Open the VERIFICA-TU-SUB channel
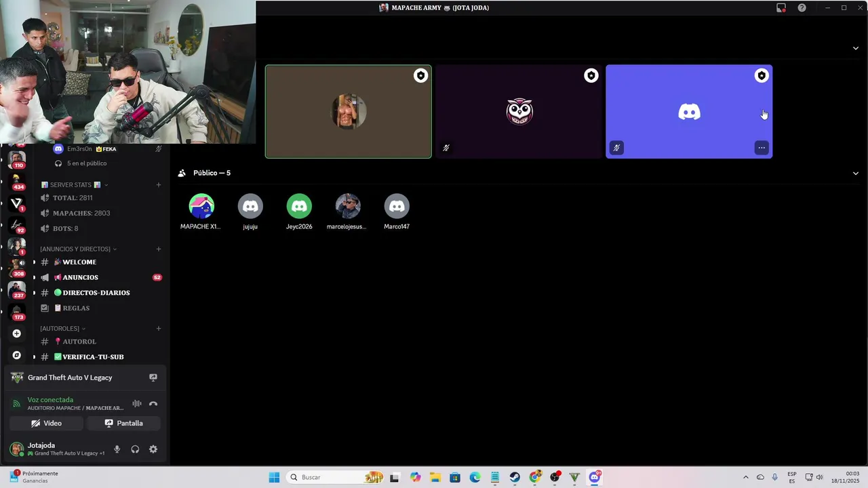Screen dimensions: 868x488 coord(100,357)
